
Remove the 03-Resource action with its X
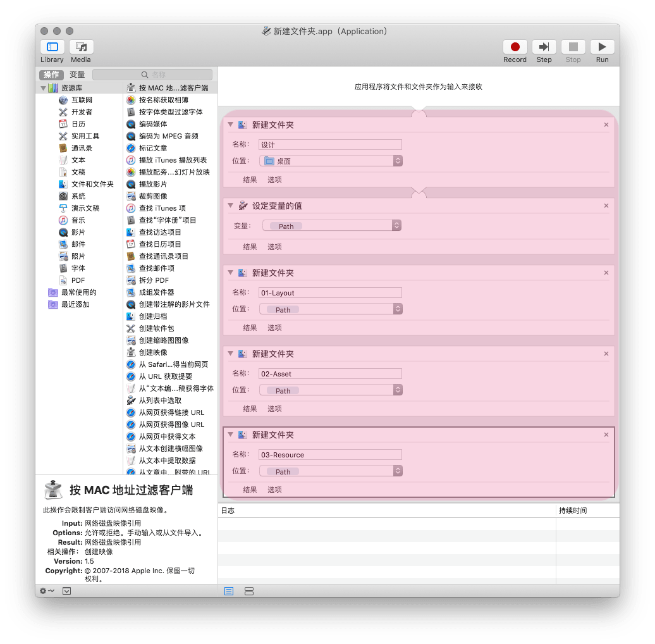tap(606, 435)
